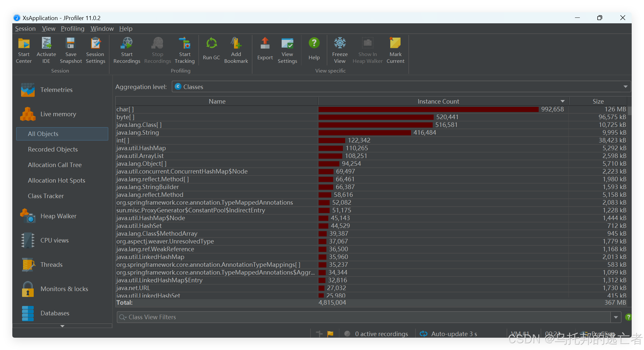This screenshot has width=644, height=350.
Task: Expand the Aggregation level Classes dropdown
Action: coord(625,87)
